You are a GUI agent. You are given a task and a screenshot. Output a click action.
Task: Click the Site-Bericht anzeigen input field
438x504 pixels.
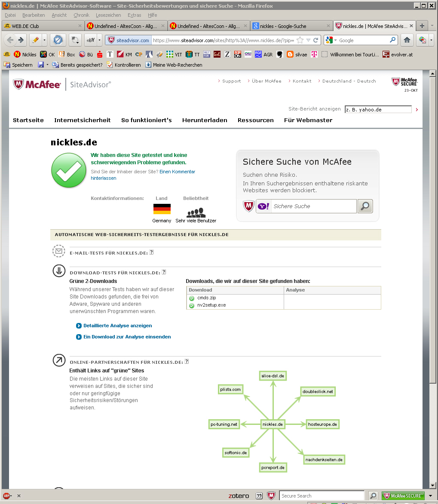378,110
